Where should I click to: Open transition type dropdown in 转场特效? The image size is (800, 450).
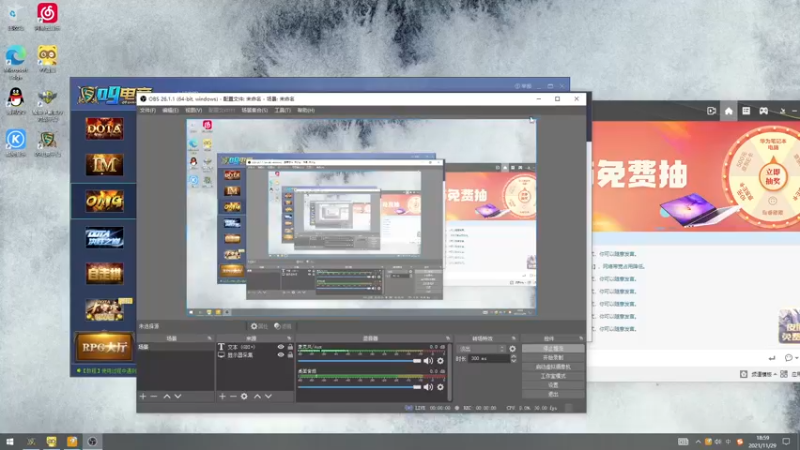tap(482, 349)
